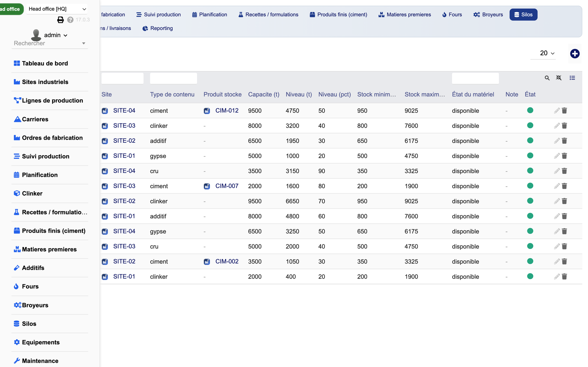Open the CIM-002 product link
This screenshot has height=367, width=588.
click(x=227, y=261)
